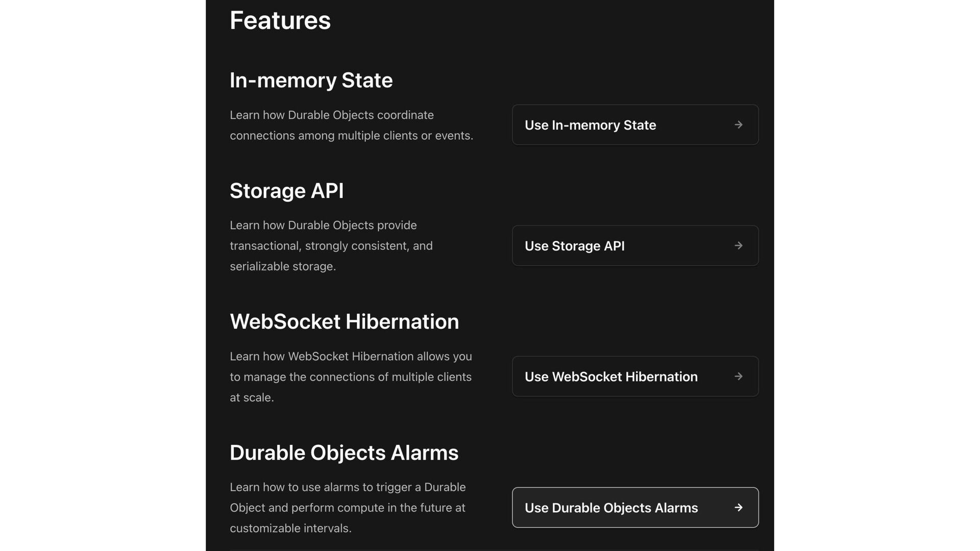Click the paragraph about coordinating connections among clients
This screenshot has height=551, width=980.
(x=351, y=125)
